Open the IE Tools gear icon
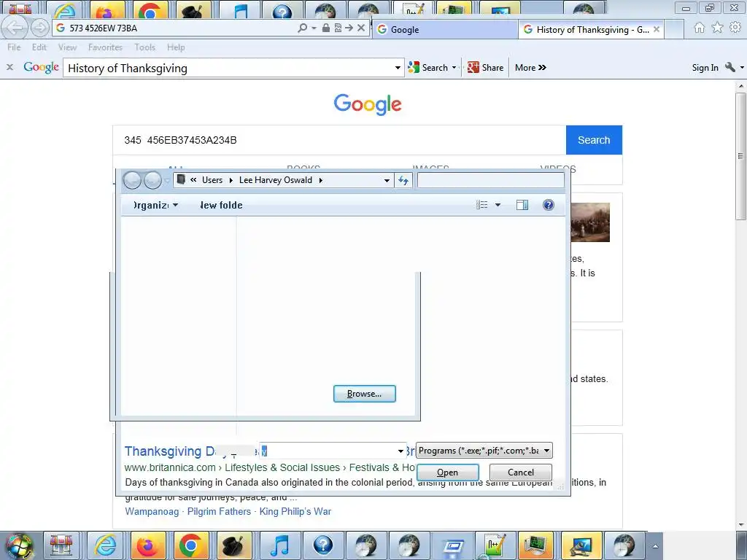 pos(735,28)
